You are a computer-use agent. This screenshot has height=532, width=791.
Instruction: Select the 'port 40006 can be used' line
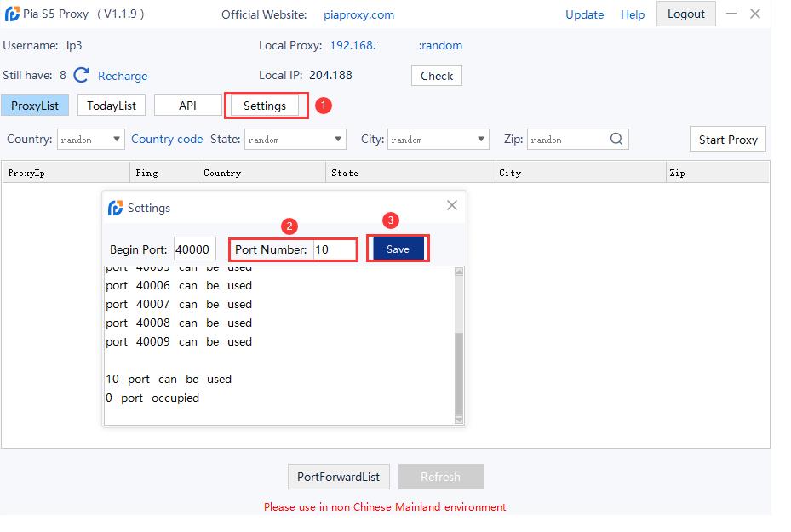tap(179, 285)
